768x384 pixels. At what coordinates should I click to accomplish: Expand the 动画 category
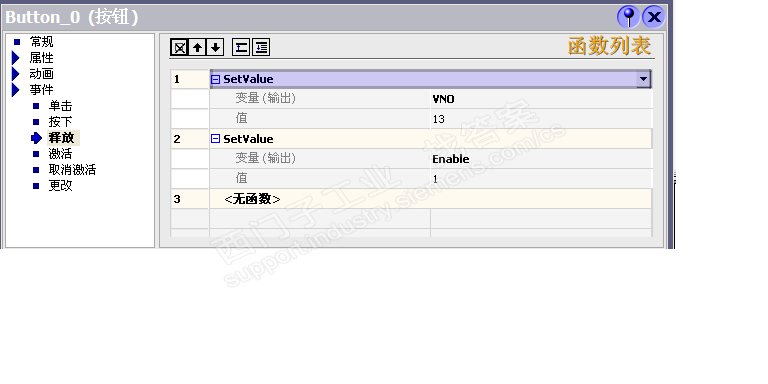(15, 74)
